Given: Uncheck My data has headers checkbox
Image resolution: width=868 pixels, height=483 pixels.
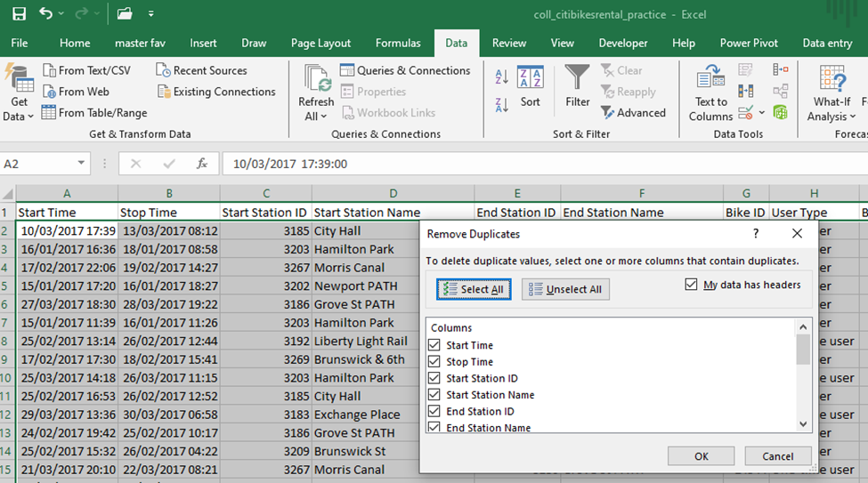Looking at the screenshot, I should pos(692,285).
